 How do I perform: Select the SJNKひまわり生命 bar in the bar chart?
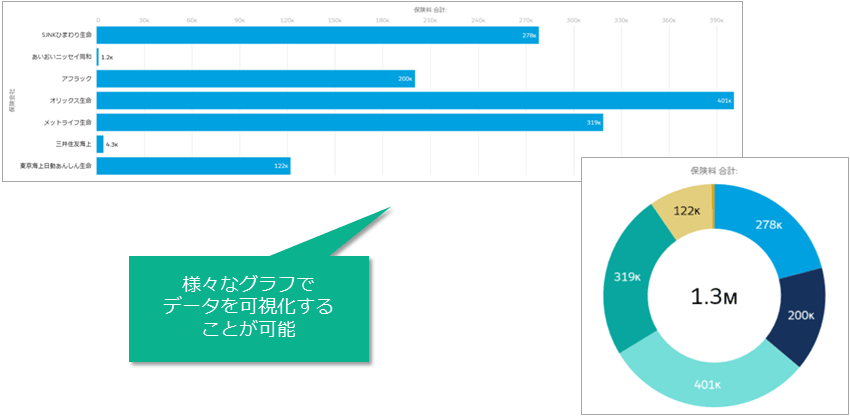pos(318,35)
